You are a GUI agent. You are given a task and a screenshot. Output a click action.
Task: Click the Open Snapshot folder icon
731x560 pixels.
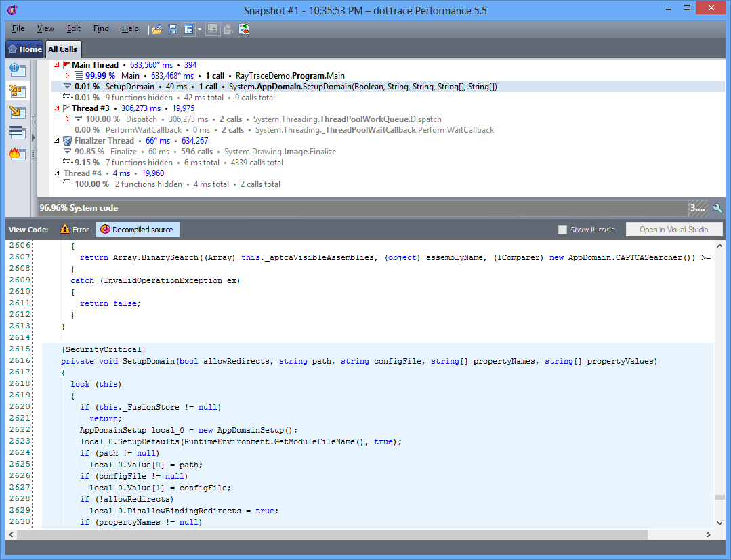pyautogui.click(x=157, y=29)
